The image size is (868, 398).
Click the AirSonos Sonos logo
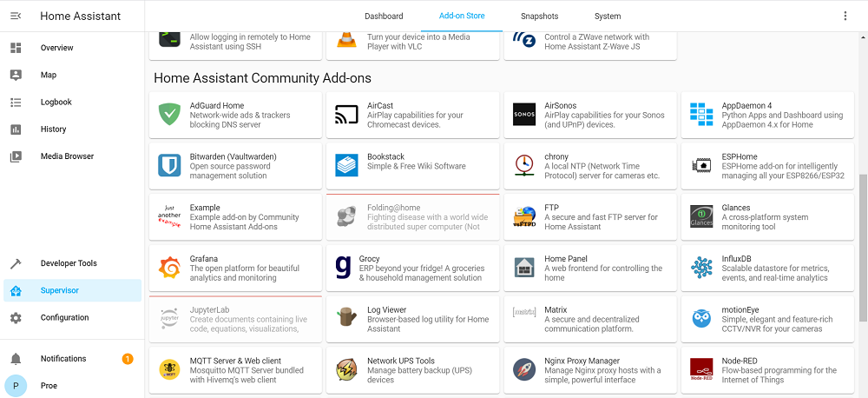click(x=524, y=114)
